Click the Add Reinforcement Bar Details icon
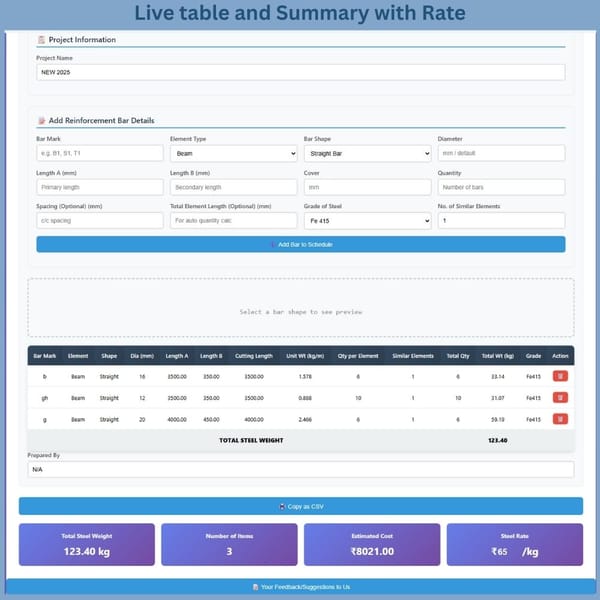This screenshot has height=600, width=600. point(41,120)
